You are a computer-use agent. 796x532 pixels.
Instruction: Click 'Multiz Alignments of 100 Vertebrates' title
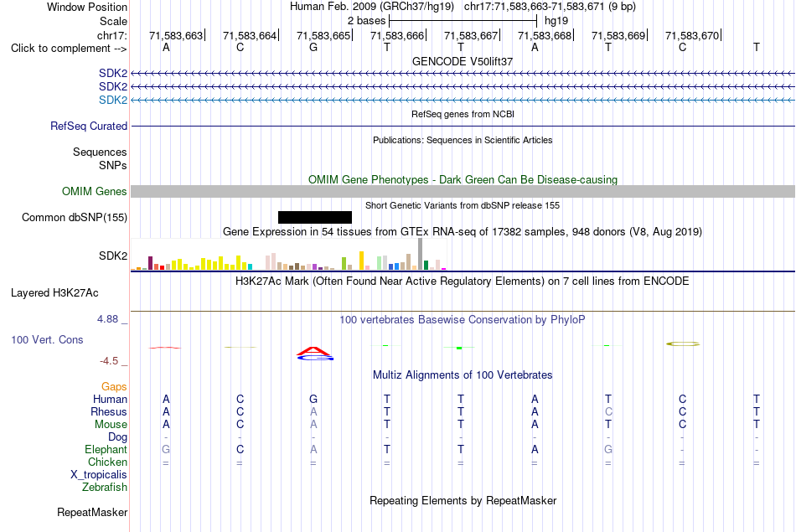[463, 375]
